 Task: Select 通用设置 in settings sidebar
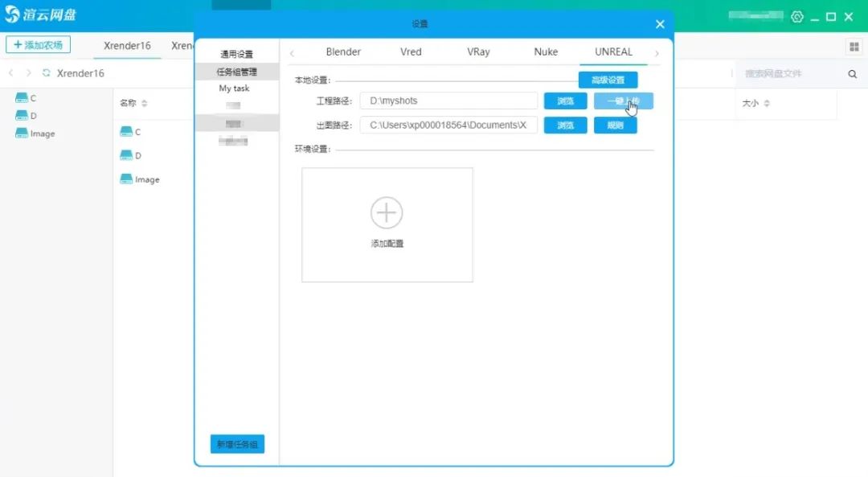pos(236,55)
